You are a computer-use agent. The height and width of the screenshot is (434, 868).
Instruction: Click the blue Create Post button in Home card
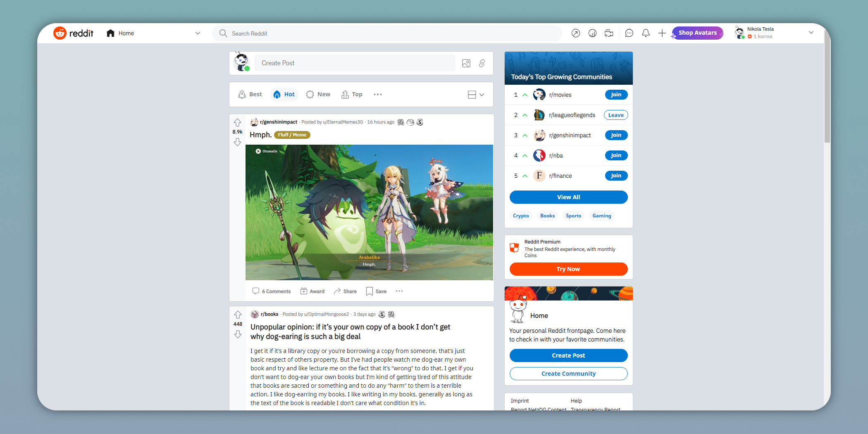pyautogui.click(x=568, y=355)
